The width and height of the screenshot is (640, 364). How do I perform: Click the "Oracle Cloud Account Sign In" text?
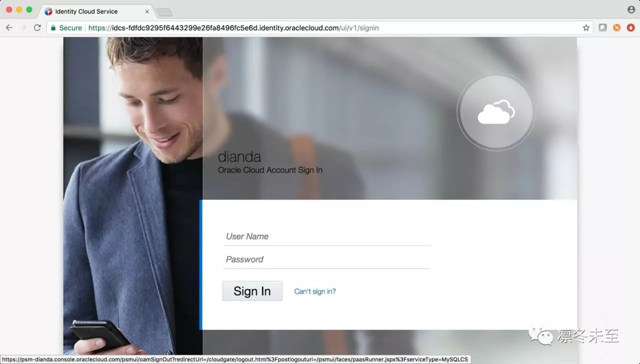pos(270,170)
